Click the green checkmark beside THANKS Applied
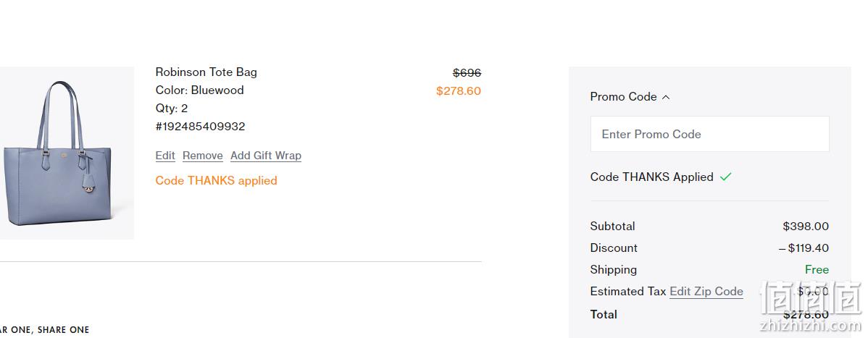Screen dimensions: 868x338 pos(726,177)
